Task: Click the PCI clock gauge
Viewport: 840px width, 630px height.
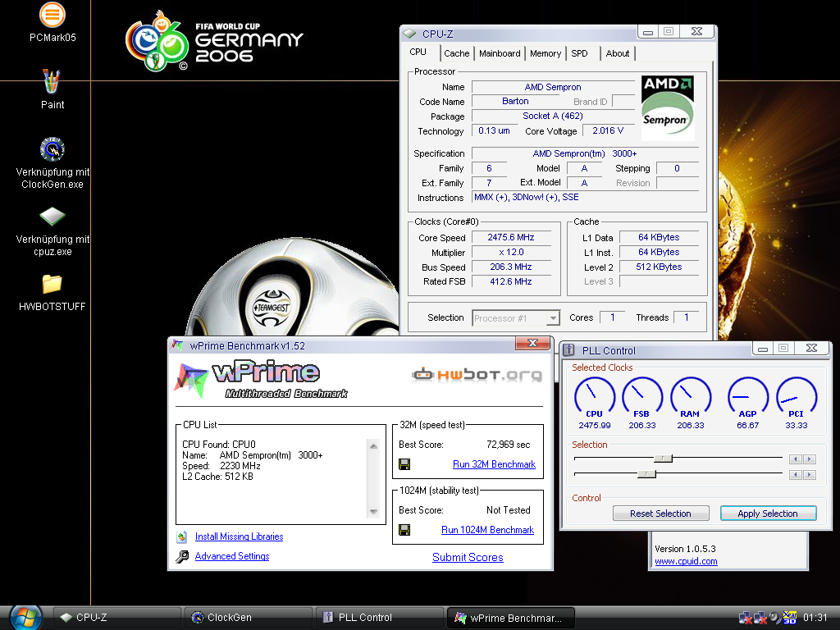Action: click(797, 398)
